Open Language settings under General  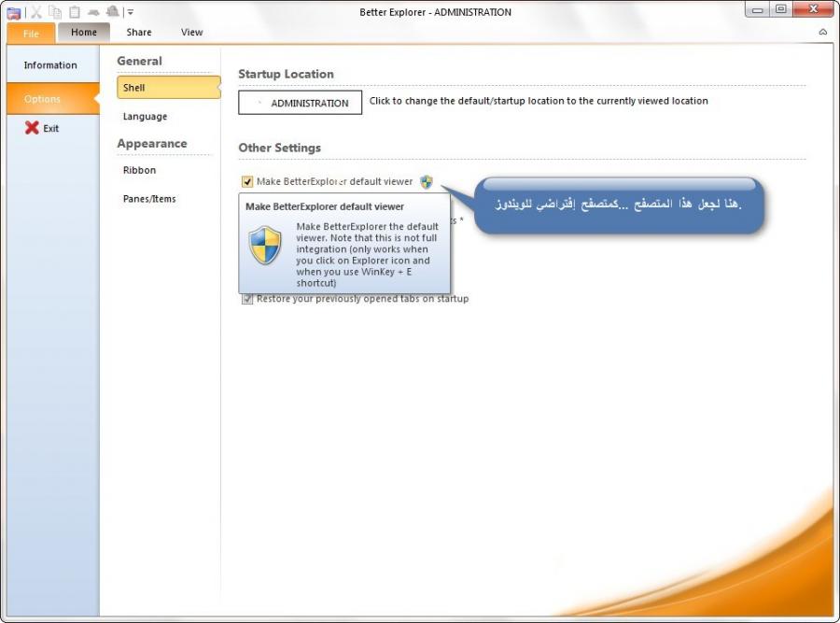point(145,117)
